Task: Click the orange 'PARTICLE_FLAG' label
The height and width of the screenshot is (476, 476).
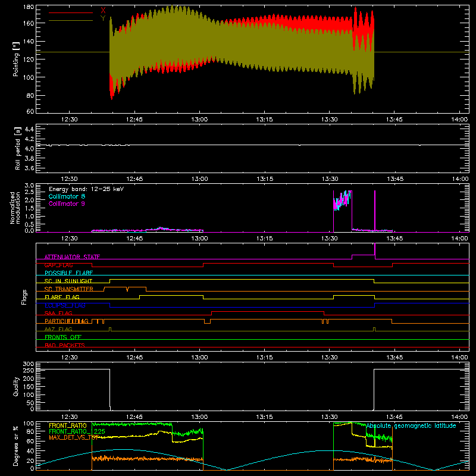Action: tap(67, 321)
